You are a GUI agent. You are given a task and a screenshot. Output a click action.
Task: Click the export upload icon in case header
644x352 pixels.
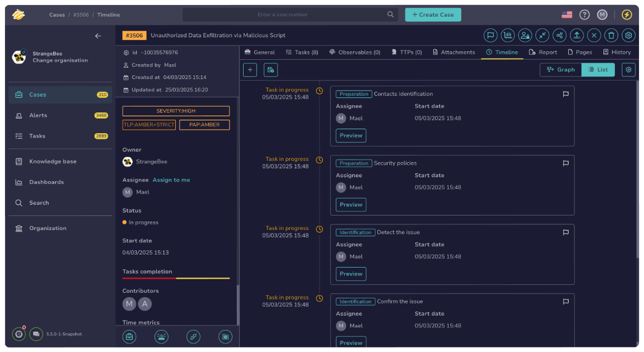tap(577, 35)
